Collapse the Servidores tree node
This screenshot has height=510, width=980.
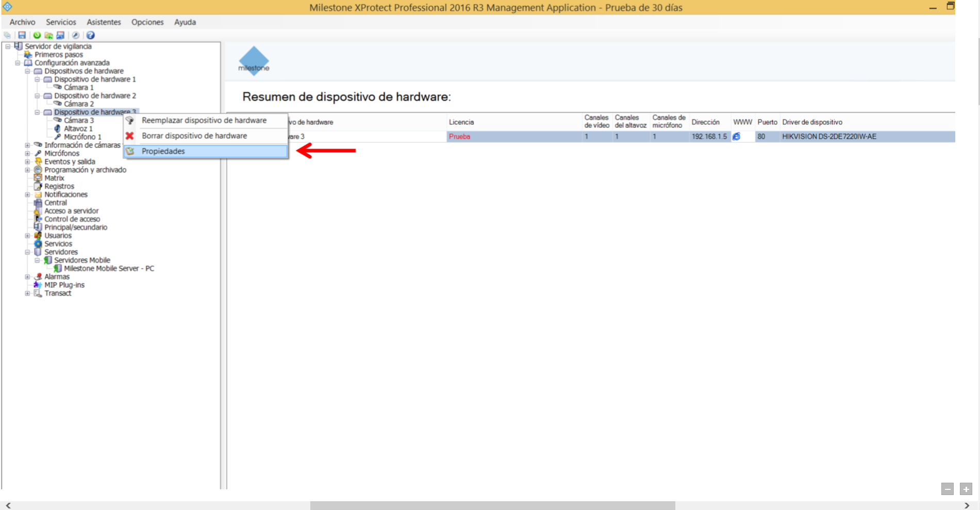(x=27, y=252)
